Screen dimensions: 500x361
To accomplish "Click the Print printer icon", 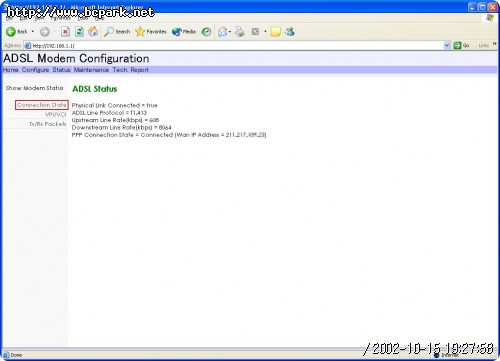I will 239,32.
